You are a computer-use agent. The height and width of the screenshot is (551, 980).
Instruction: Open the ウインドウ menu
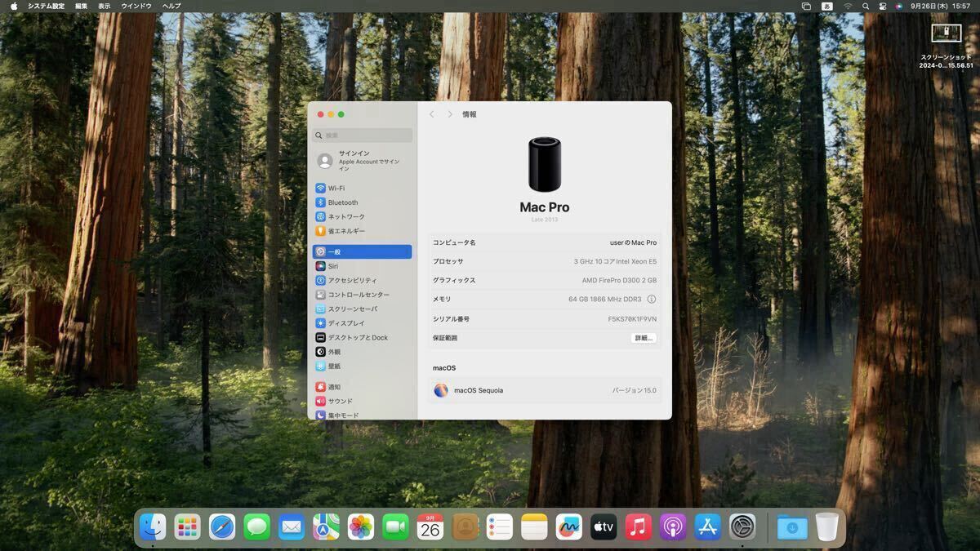click(x=136, y=6)
